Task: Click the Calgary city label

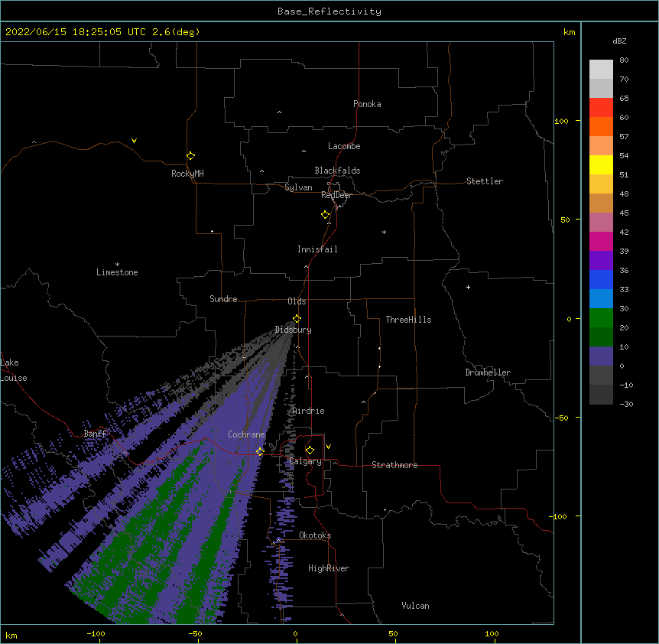Action: 306,461
